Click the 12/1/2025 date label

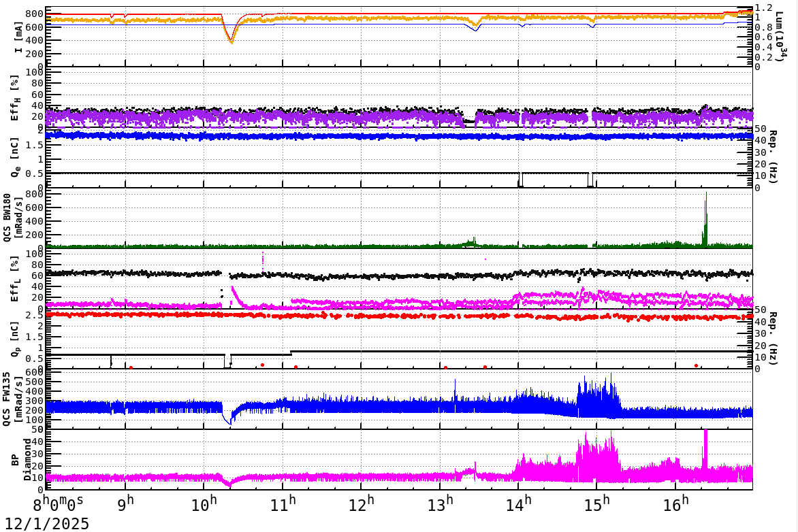coord(44,523)
